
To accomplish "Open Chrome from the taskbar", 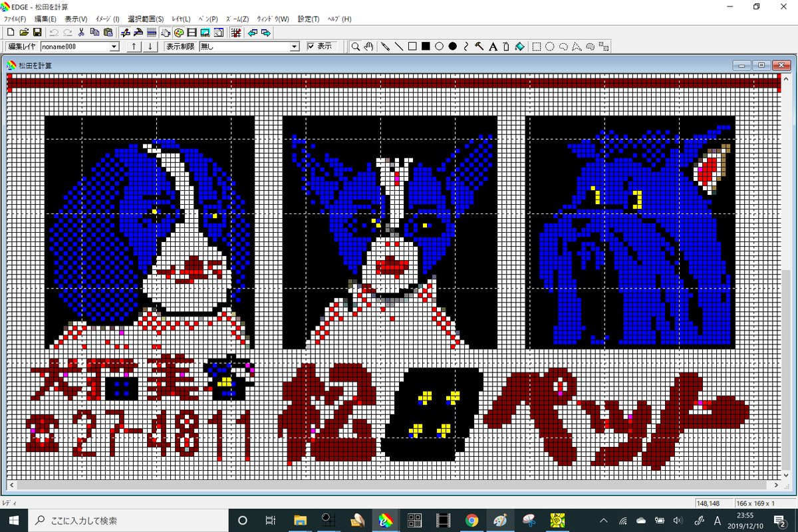I will pyautogui.click(x=471, y=519).
